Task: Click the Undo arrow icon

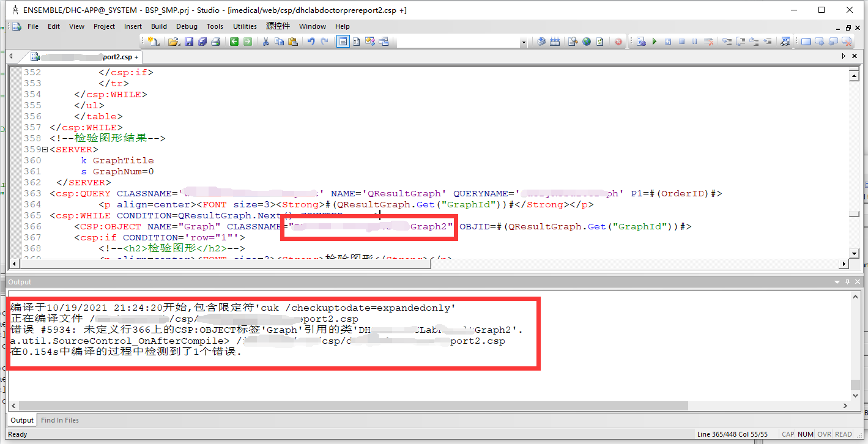Action: (311, 42)
